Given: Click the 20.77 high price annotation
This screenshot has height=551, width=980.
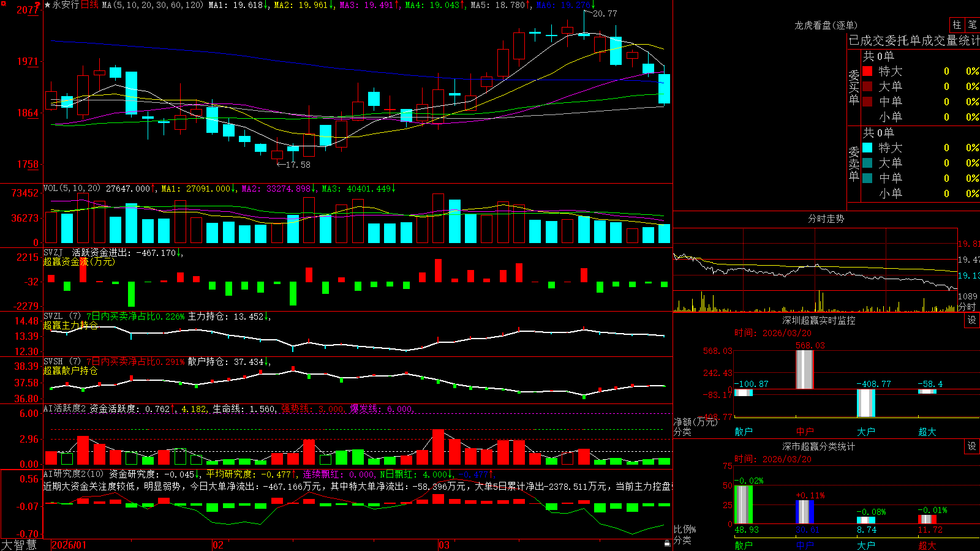Looking at the screenshot, I should 605,13.
